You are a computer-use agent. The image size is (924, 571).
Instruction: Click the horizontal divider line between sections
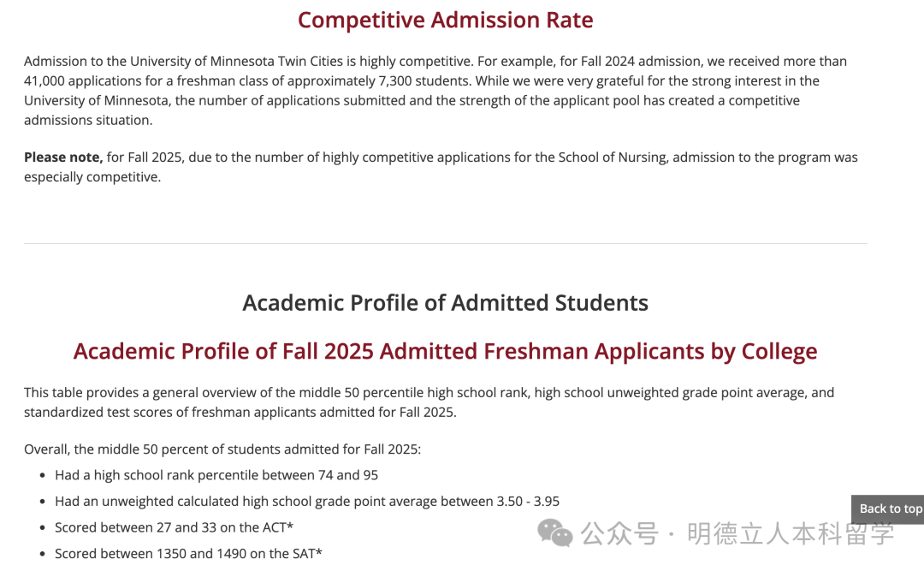(x=445, y=244)
